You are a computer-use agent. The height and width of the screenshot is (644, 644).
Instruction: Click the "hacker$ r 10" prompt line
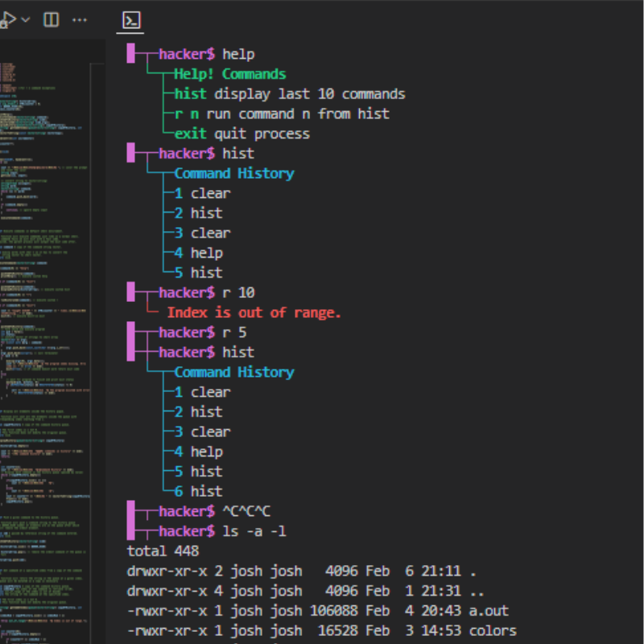pyautogui.click(x=206, y=292)
